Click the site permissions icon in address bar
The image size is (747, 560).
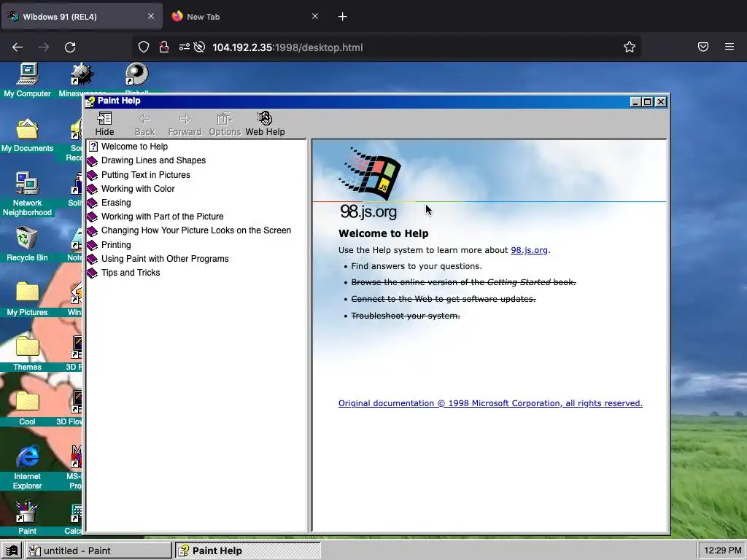tap(185, 47)
